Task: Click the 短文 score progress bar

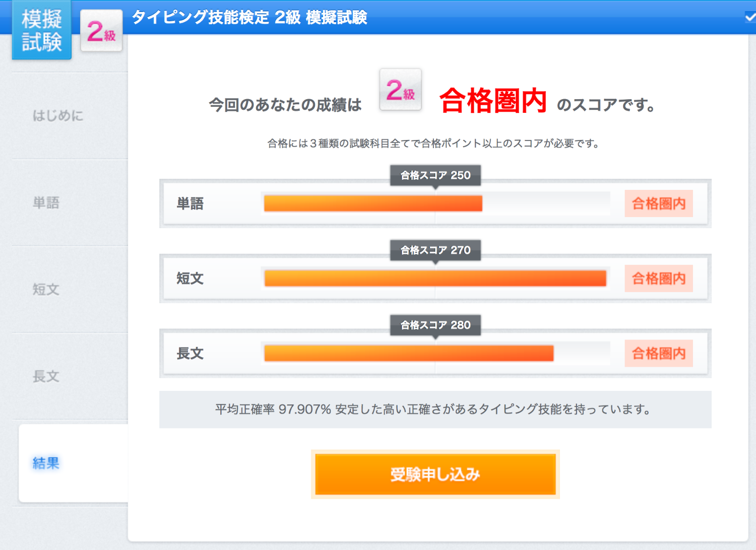Action: pos(435,279)
